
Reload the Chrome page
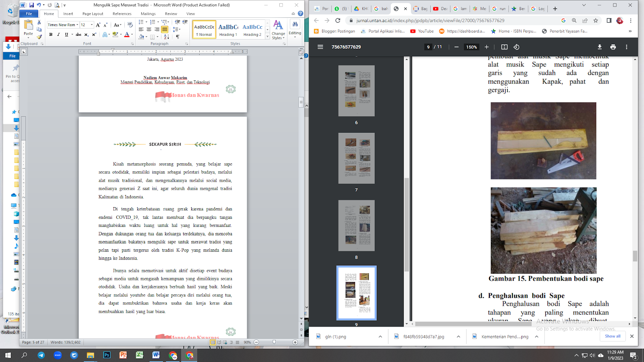pos(338,21)
